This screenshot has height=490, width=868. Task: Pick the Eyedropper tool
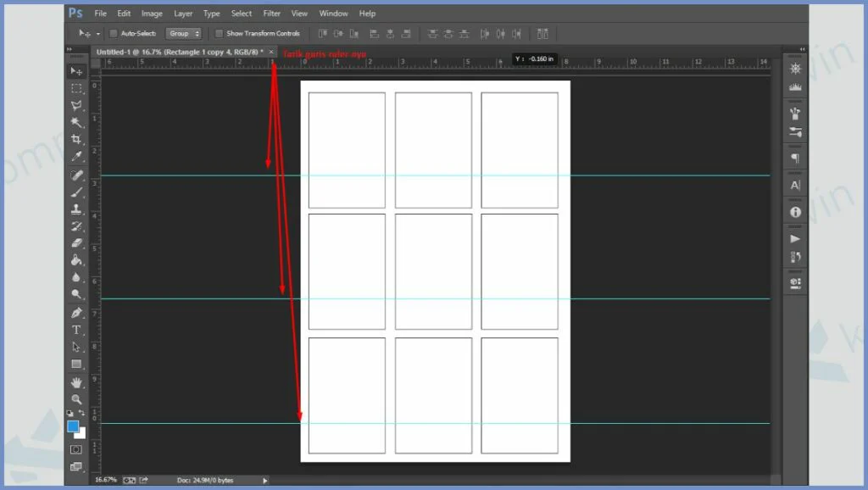[x=76, y=157]
